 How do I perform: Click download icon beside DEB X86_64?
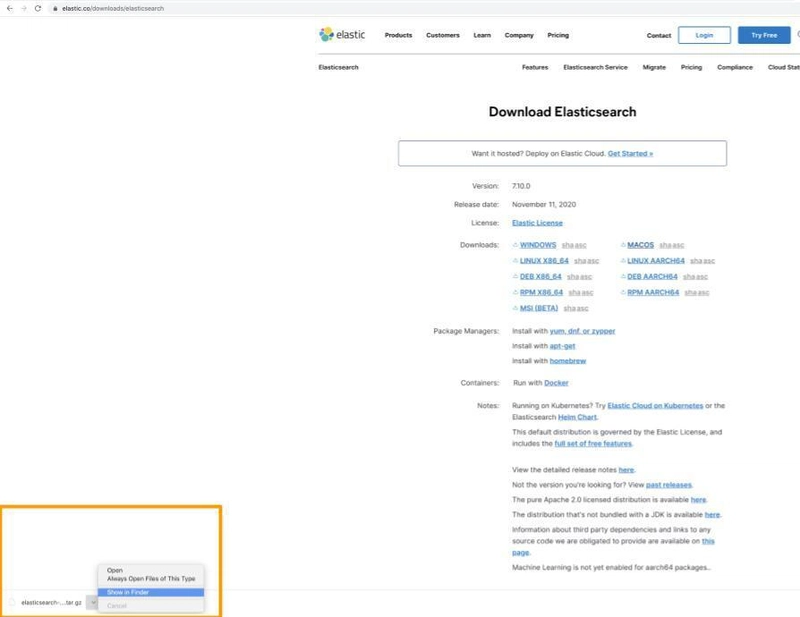515,277
